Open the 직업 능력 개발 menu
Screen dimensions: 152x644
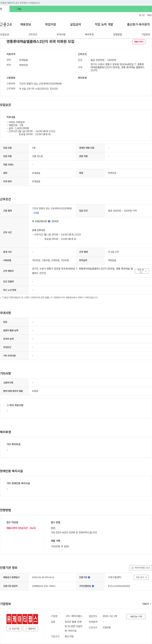click(104, 24)
